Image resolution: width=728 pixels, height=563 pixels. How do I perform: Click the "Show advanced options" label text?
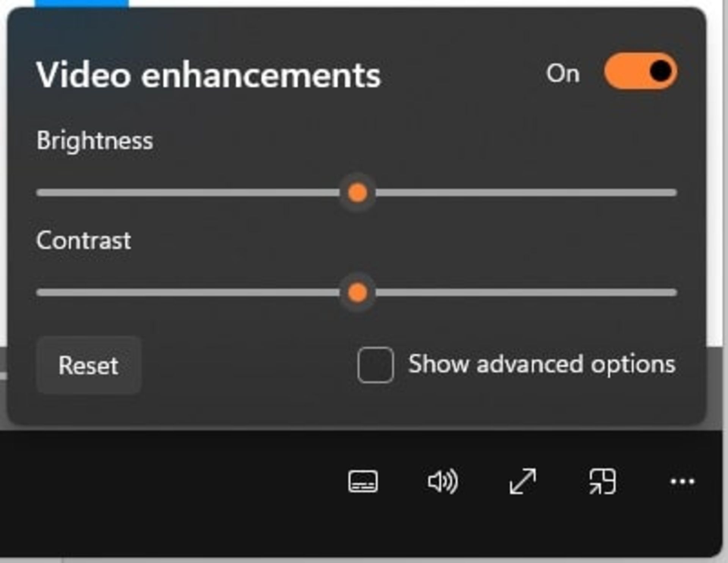tap(541, 364)
